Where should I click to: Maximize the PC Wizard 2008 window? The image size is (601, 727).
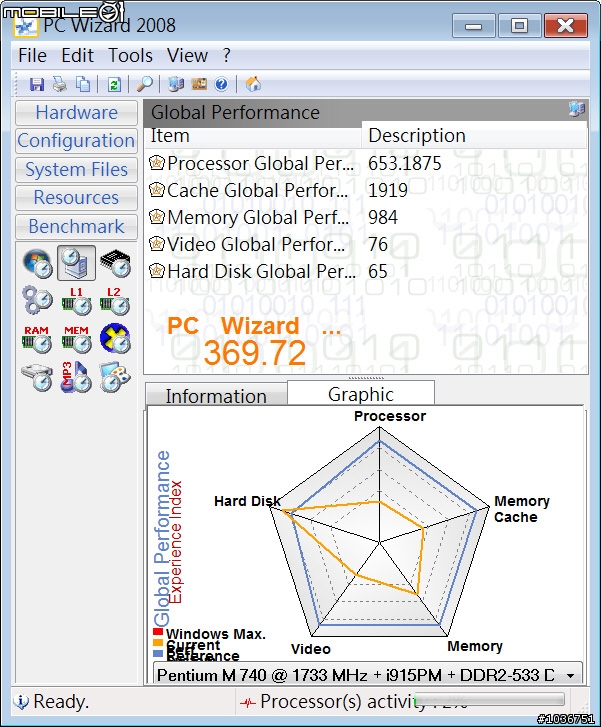click(519, 26)
